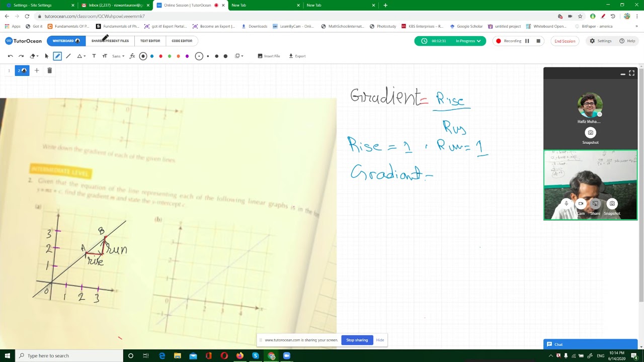This screenshot has width=644, height=362.
Task: Open the eraser tool options
Action: [x=34, y=56]
